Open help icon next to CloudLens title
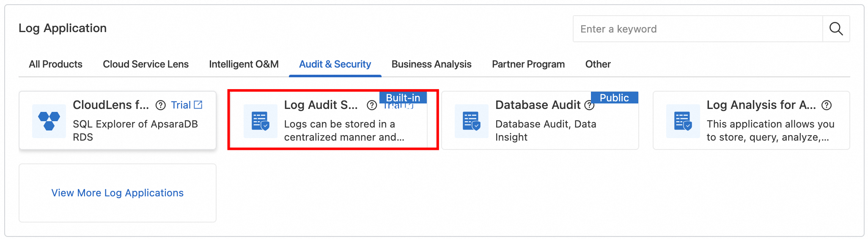868x239 pixels. coord(160,105)
